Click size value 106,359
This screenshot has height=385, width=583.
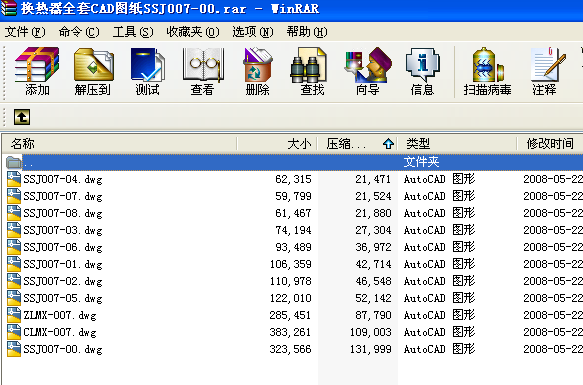coord(290,264)
